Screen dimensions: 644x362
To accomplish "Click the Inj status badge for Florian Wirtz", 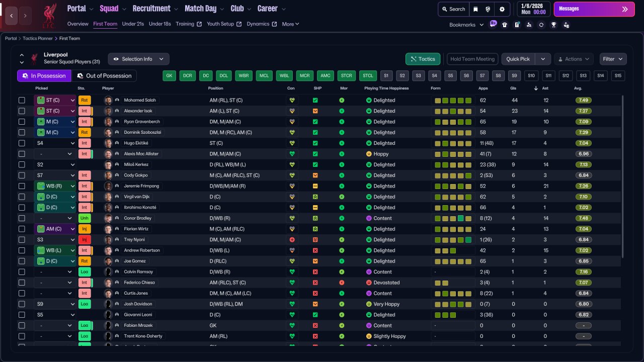I will point(85,229).
